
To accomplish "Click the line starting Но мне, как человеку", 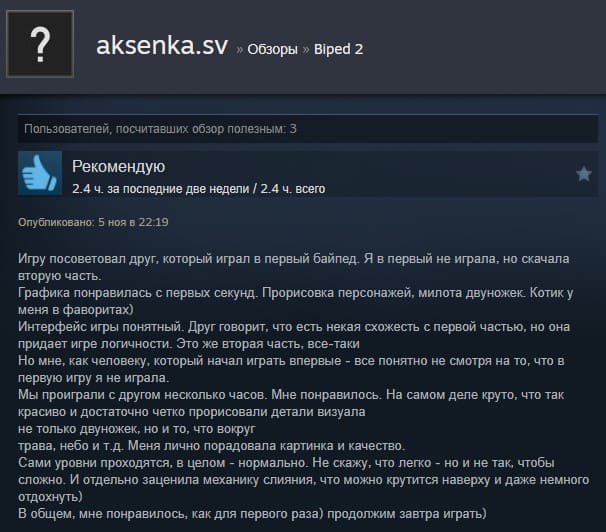I will (291, 360).
